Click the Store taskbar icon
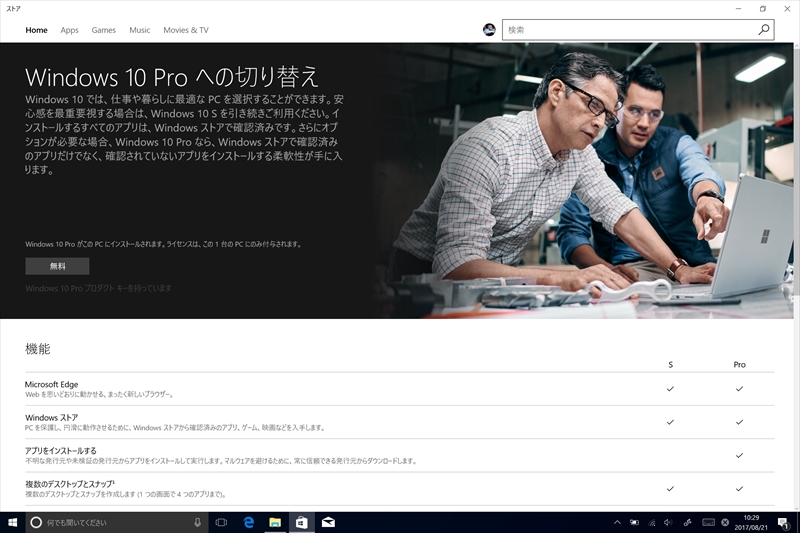Image resolution: width=800 pixels, height=533 pixels. 302,522
